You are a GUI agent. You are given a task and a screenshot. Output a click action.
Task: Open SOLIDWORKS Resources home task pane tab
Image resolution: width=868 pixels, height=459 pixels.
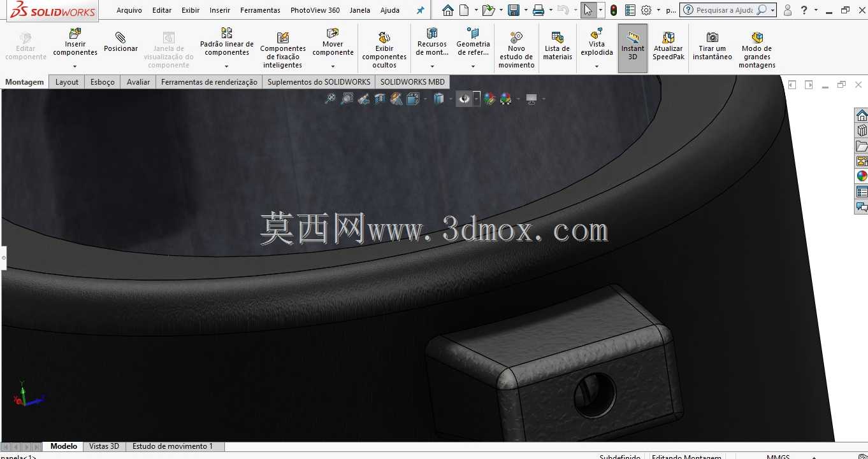point(862,115)
